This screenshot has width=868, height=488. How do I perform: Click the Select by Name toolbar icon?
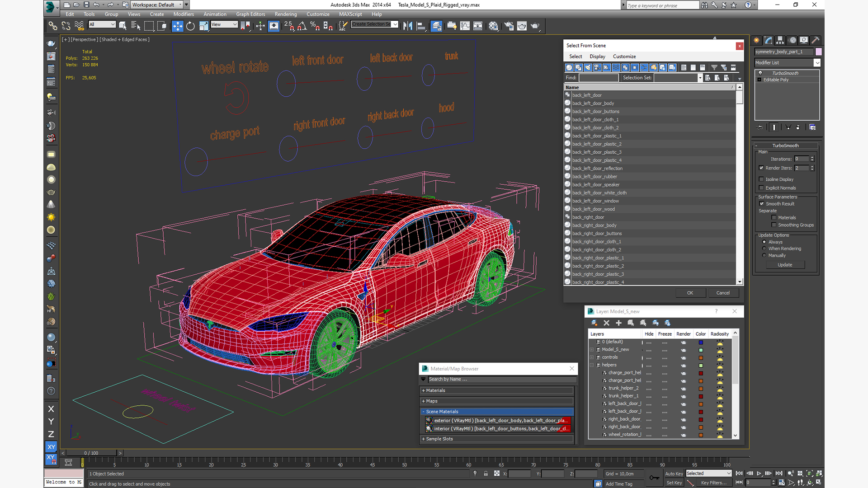(135, 26)
